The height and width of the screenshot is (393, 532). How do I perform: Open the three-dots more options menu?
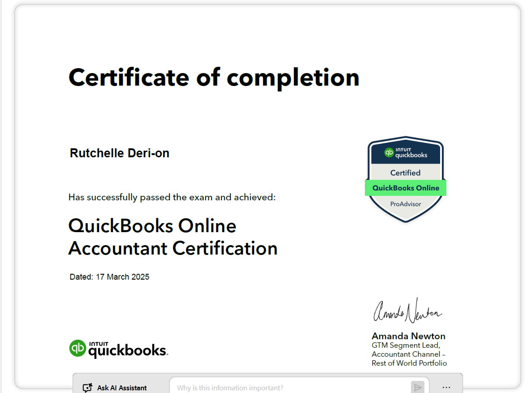pos(446,387)
